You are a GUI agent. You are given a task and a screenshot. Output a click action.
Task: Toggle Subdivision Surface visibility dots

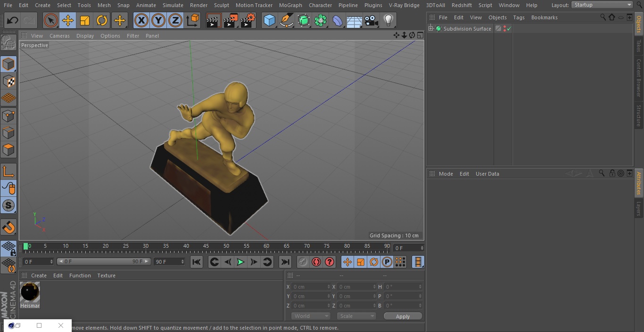(x=504, y=29)
